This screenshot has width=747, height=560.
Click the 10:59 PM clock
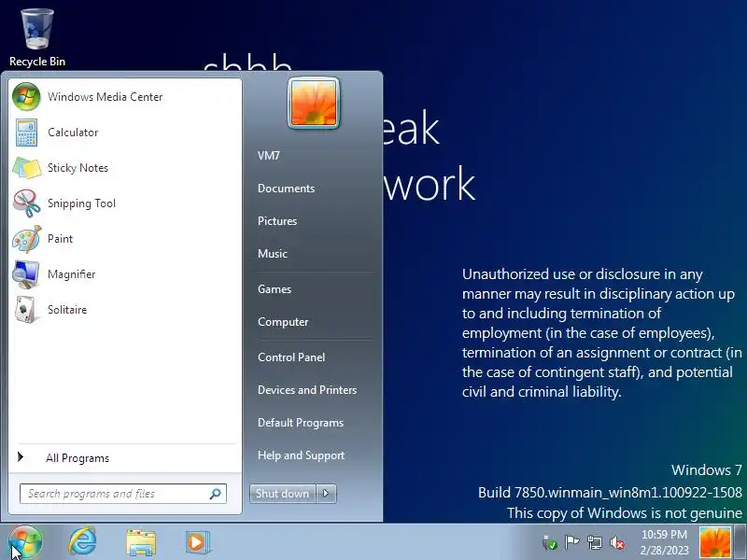click(x=664, y=535)
